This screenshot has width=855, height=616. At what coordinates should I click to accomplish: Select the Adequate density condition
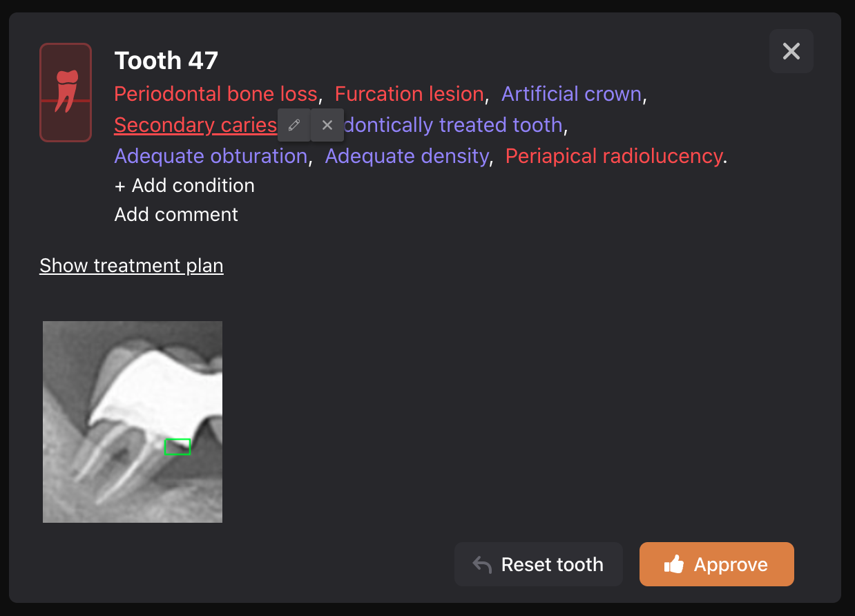[407, 156]
